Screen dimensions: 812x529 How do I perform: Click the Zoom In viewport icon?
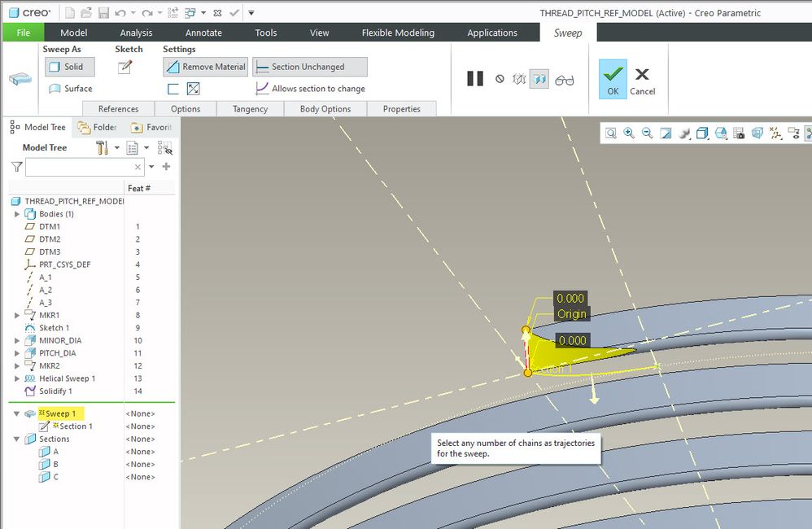(629, 133)
